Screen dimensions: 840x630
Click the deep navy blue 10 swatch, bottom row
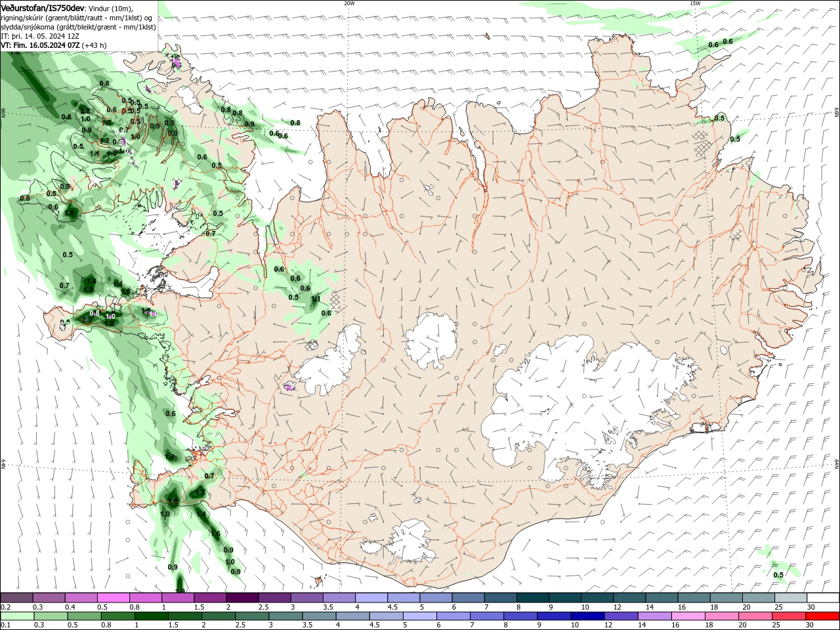pos(588,616)
